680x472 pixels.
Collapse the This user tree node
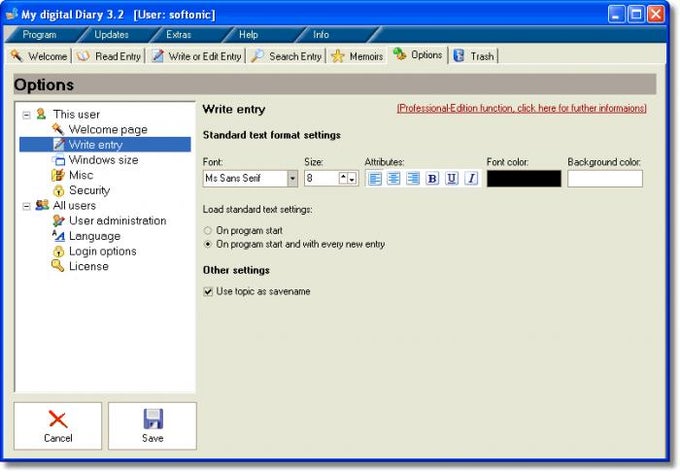pos(26,115)
